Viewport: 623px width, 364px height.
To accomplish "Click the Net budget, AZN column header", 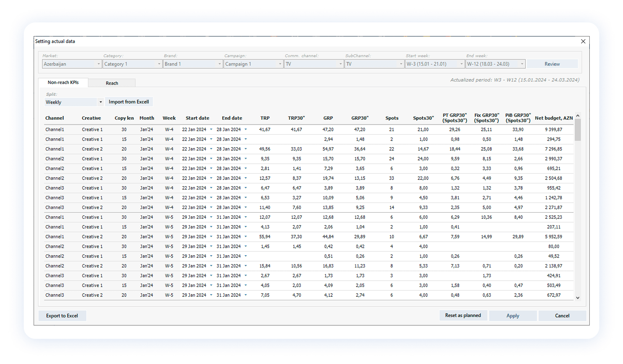I will [554, 118].
